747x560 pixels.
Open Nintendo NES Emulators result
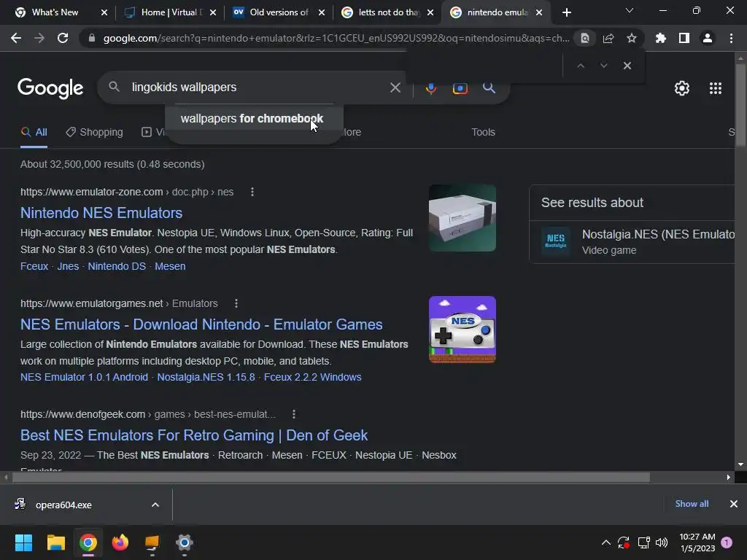pos(101,213)
